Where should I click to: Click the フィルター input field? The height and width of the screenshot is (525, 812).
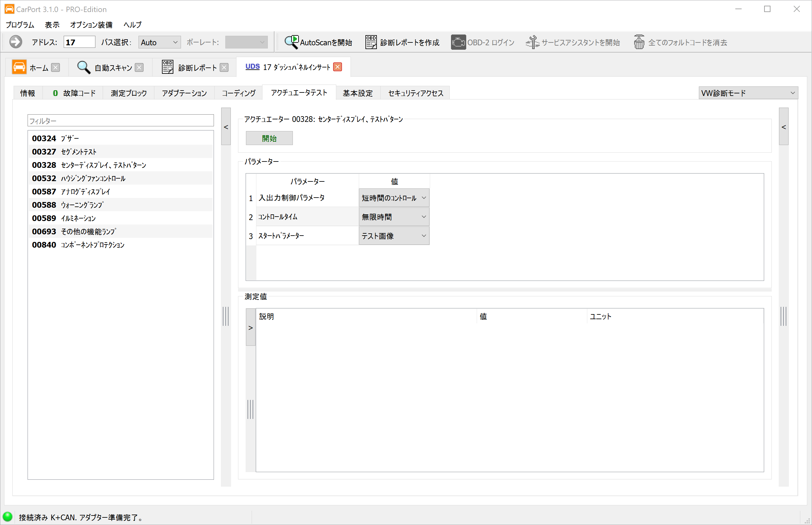(120, 121)
